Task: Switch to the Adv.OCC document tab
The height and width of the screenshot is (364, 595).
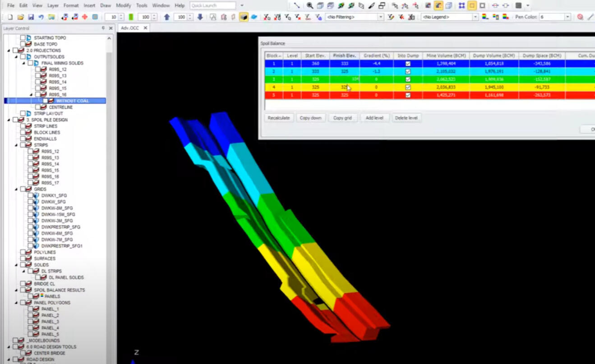Action: [x=130, y=28]
